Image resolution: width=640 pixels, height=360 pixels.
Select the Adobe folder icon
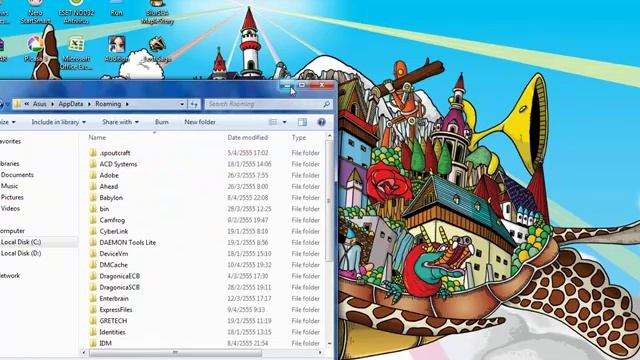(x=93, y=176)
